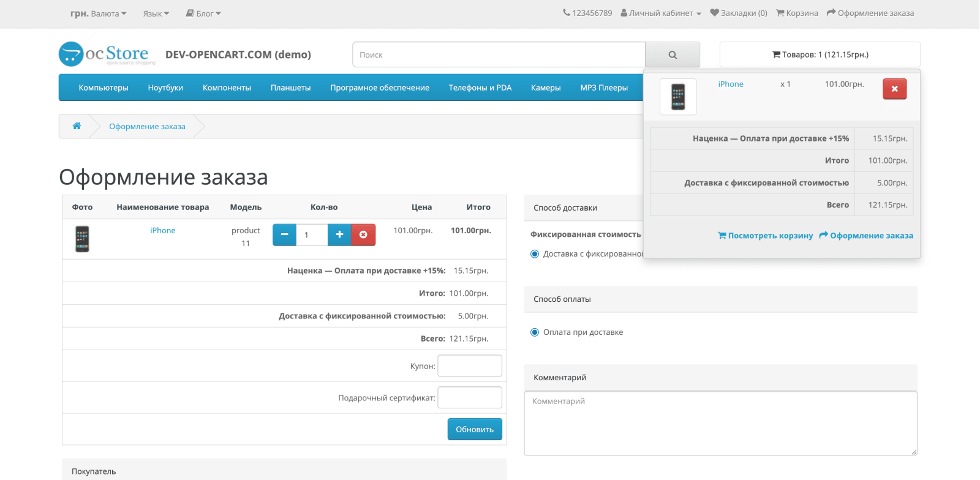Viewport: 980px width, 480px height.
Task: Remove iPhone with red circle-x button
Action: pos(363,234)
